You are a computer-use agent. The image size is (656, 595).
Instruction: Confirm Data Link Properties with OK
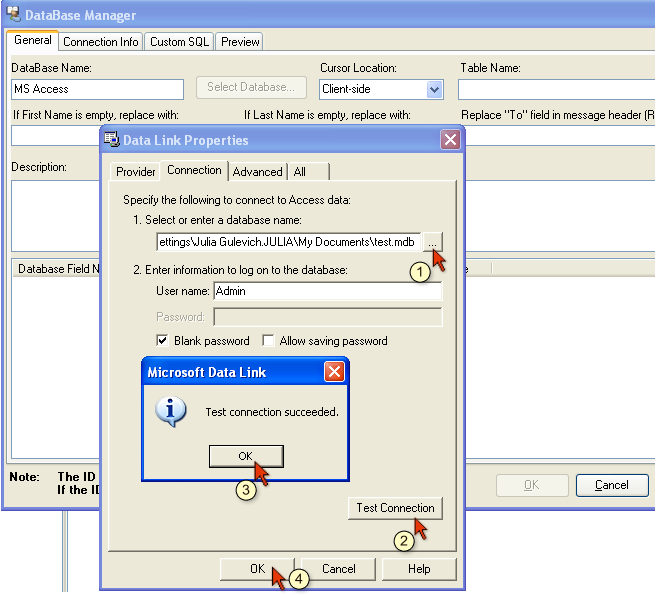pyautogui.click(x=257, y=569)
